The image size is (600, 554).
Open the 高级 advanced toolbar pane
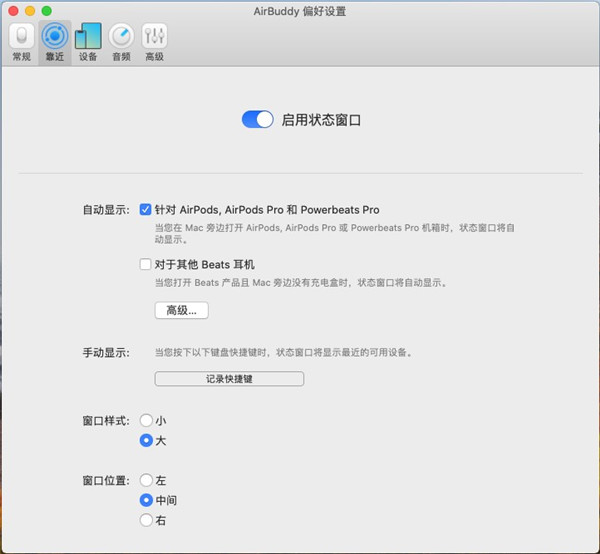click(155, 42)
